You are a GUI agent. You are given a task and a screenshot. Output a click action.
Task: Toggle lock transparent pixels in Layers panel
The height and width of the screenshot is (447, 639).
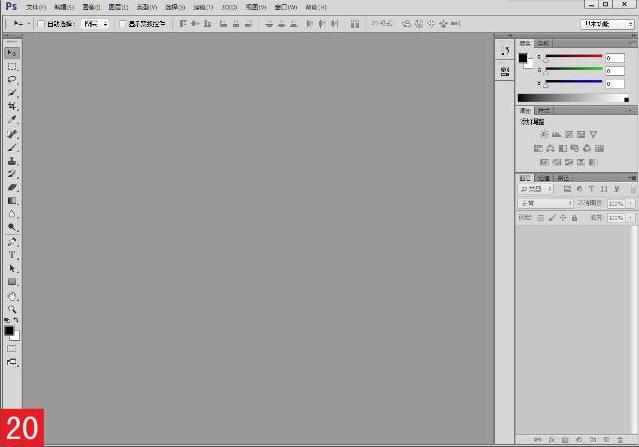coord(540,218)
